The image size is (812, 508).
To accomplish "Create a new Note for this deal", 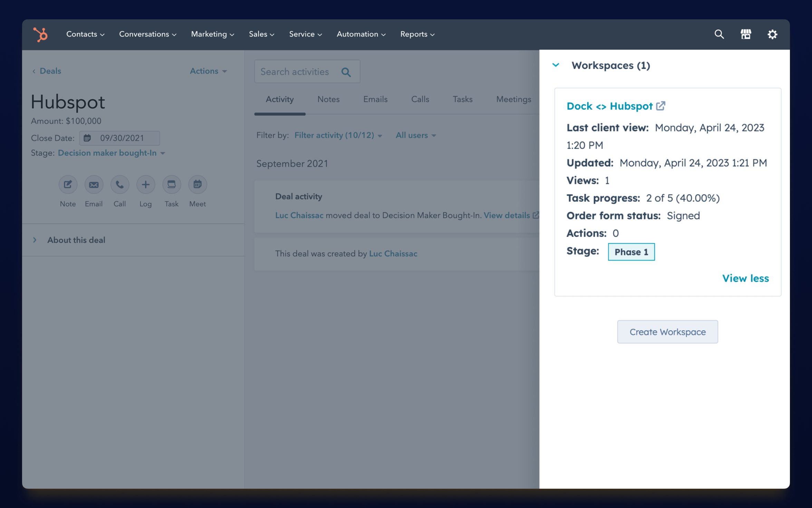I will click(x=68, y=184).
